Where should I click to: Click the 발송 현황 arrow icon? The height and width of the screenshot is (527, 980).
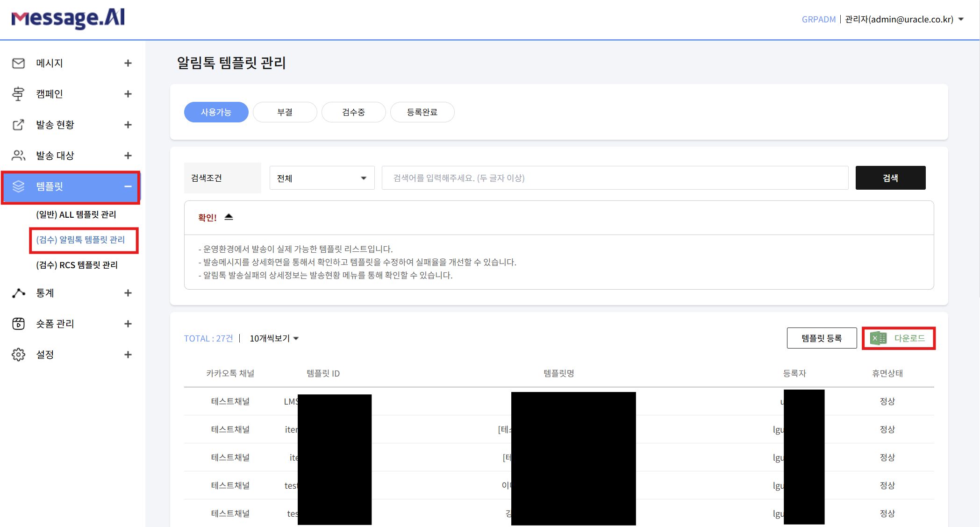18,124
